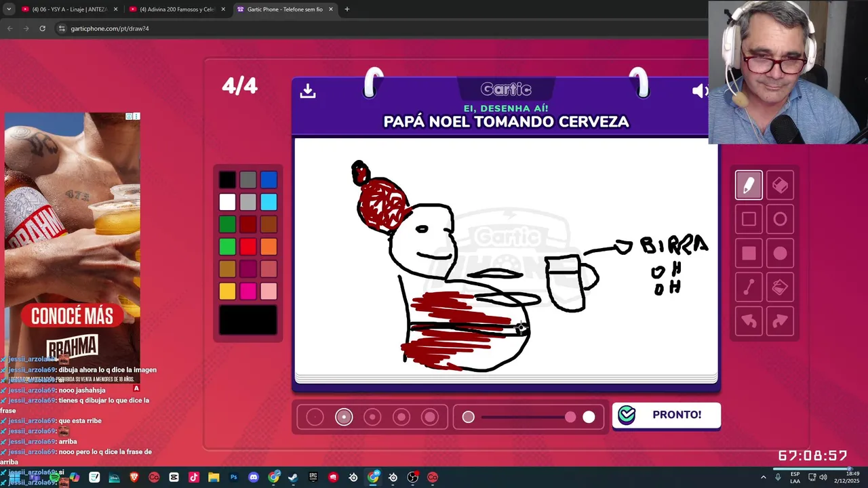Open Discord from the taskbar
This screenshot has width=868, height=488.
pos(254,477)
